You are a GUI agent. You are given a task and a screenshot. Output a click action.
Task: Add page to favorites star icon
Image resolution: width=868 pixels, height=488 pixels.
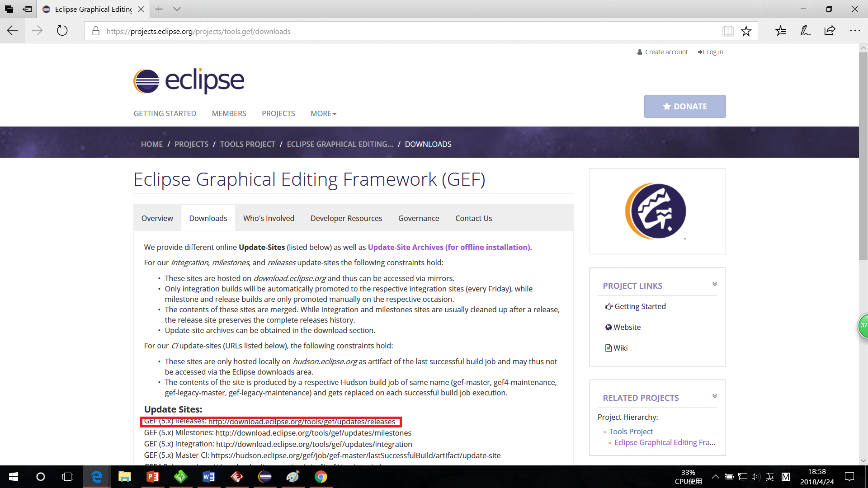[x=746, y=31]
